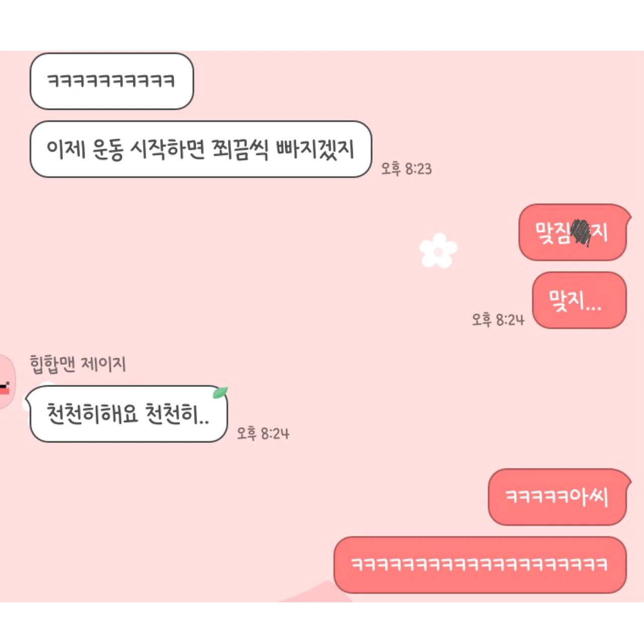The width and height of the screenshot is (644, 644).
Task: Select sender name 힙합맨 제이지
Action: [x=78, y=363]
